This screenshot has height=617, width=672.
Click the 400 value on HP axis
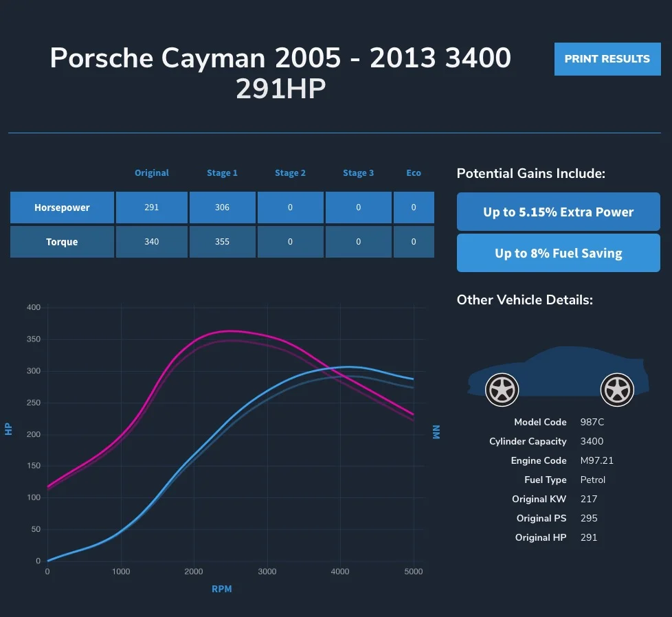pos(34,307)
